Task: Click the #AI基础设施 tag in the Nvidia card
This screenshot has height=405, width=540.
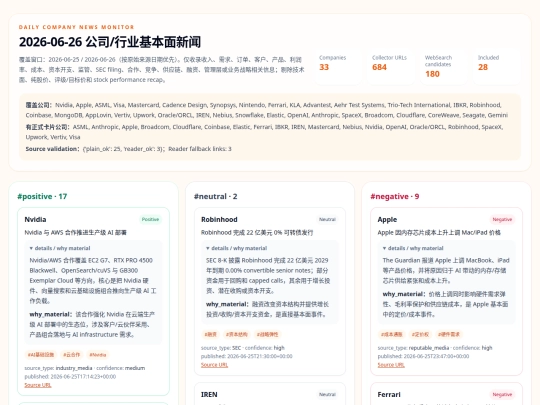Action: (41, 355)
